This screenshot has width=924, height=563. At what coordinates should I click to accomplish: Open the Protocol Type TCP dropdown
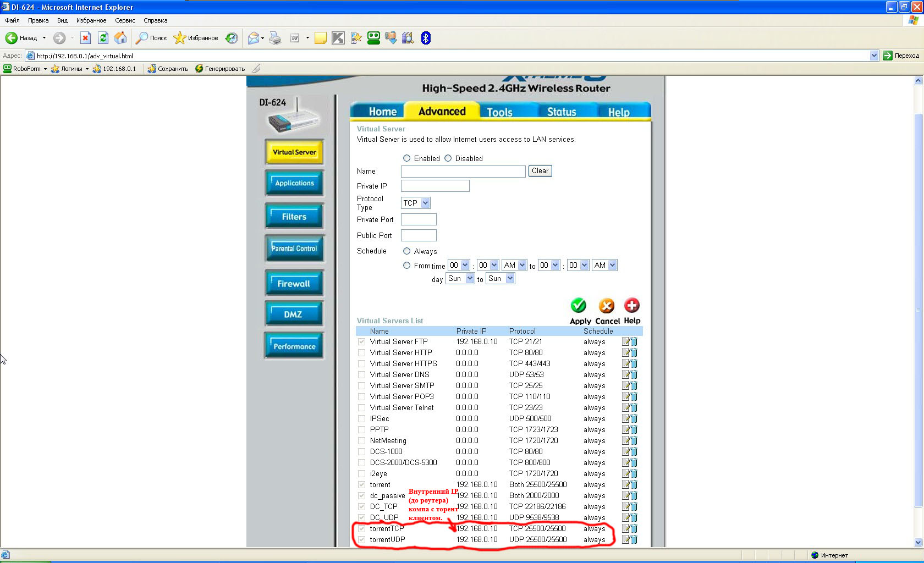point(416,203)
